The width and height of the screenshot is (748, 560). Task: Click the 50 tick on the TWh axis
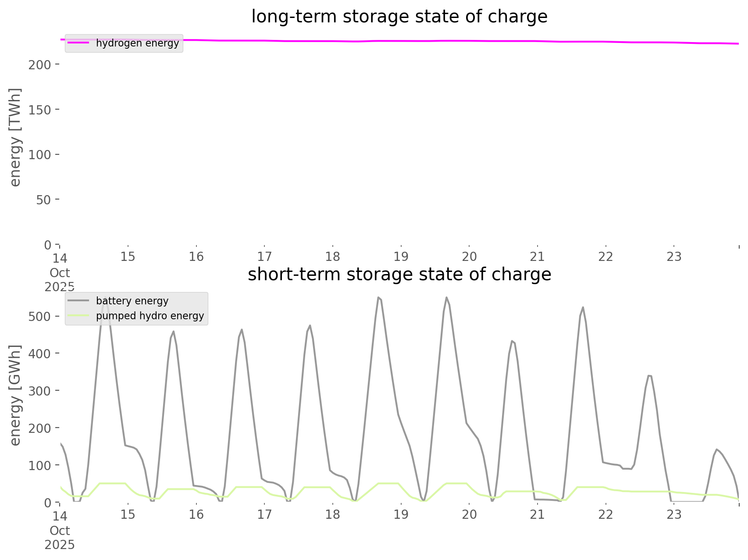[43, 200]
